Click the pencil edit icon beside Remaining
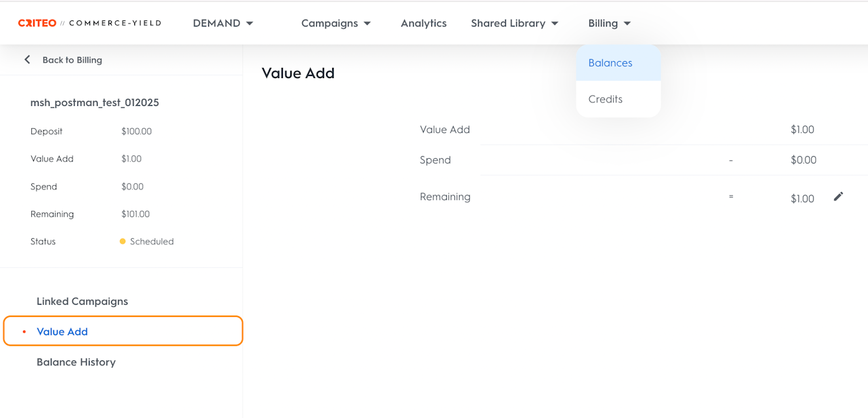Viewport: 868px width, 418px height. pyautogui.click(x=838, y=197)
